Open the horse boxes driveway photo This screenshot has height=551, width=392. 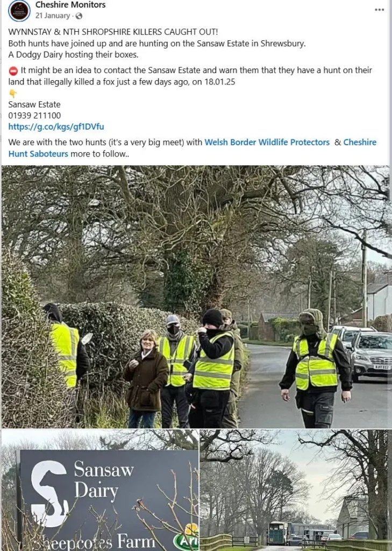point(296,490)
